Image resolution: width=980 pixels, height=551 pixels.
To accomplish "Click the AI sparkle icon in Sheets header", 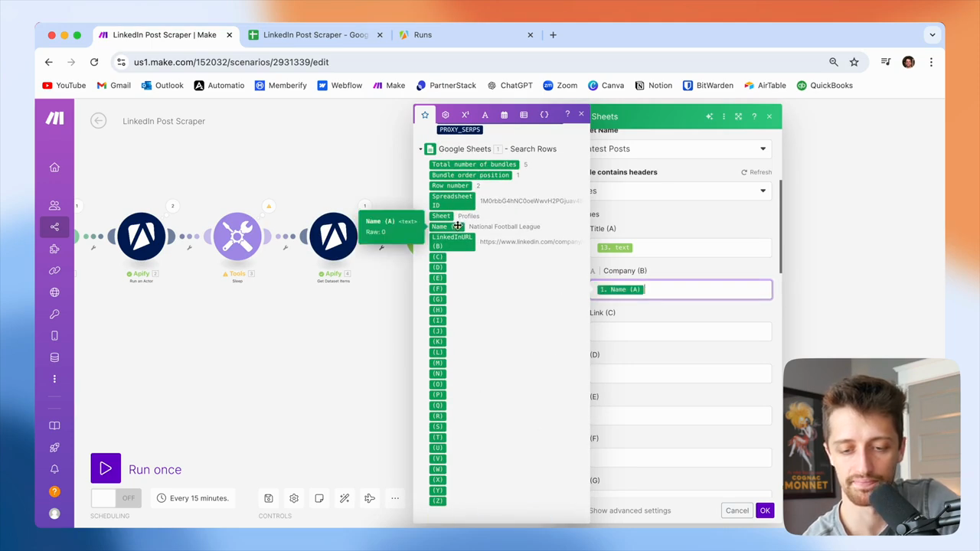I will tap(709, 116).
